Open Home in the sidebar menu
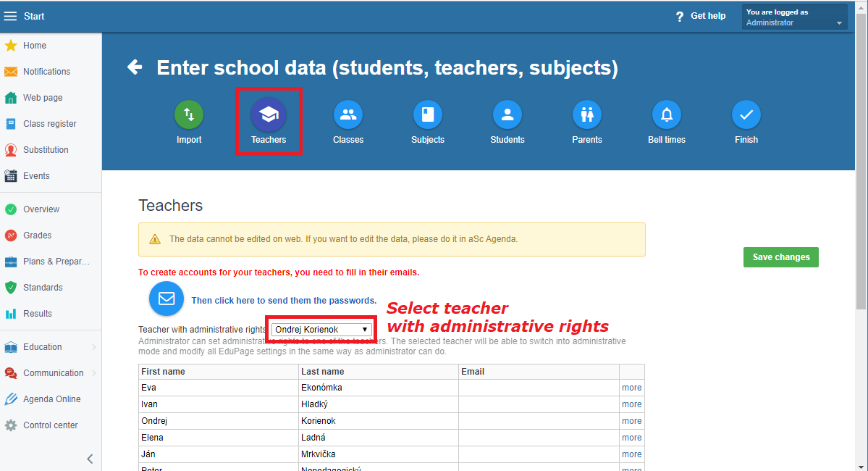Image resolution: width=868 pixels, height=471 pixels. tap(35, 46)
